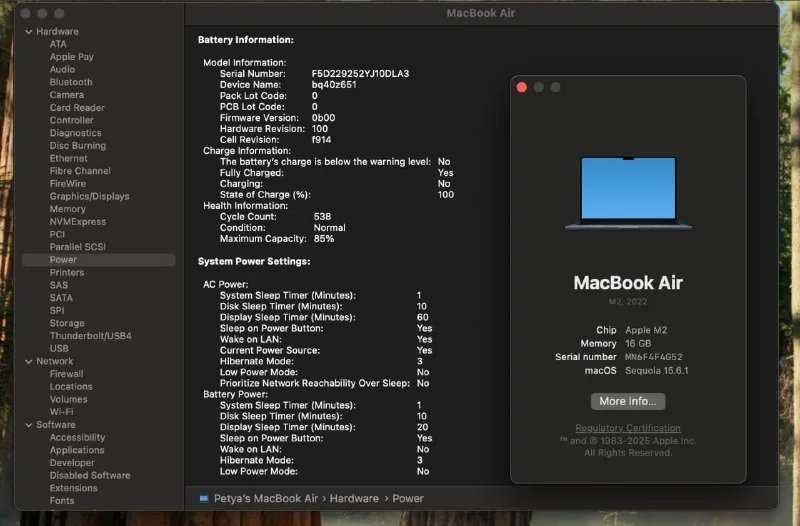This screenshot has height=526, width=800.
Task: Click the Apple M2 chip value
Action: point(646,330)
